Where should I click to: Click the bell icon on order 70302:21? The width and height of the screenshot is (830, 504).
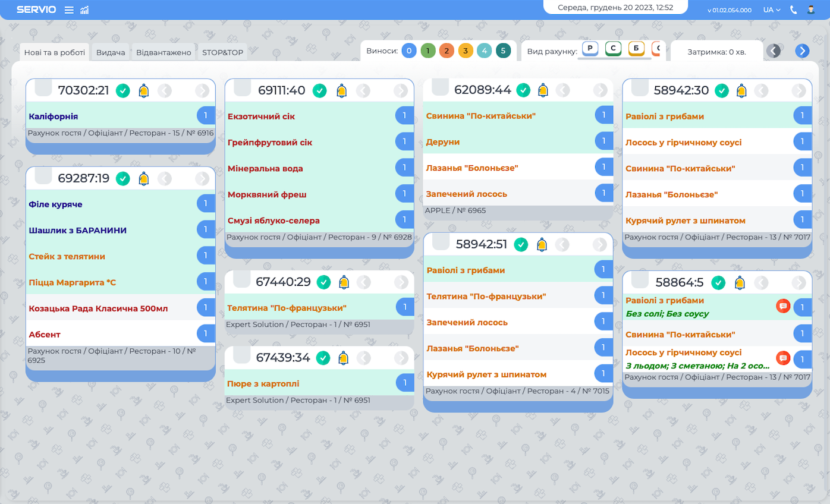coord(143,91)
